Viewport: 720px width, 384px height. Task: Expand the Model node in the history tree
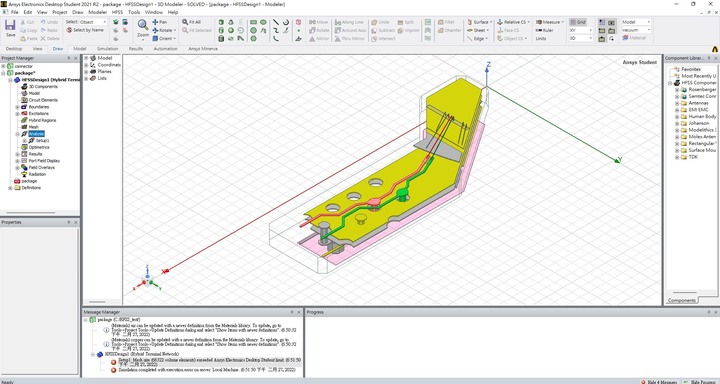pos(86,58)
